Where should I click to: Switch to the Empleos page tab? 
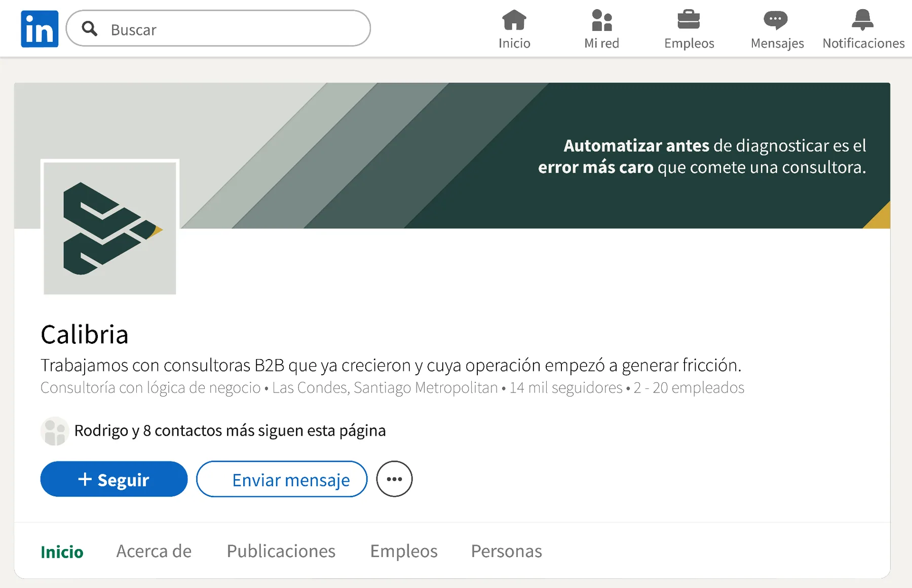(x=404, y=552)
